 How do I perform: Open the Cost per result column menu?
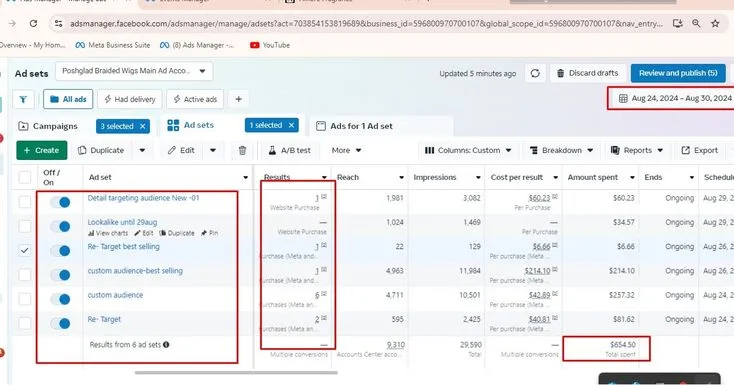pos(555,178)
